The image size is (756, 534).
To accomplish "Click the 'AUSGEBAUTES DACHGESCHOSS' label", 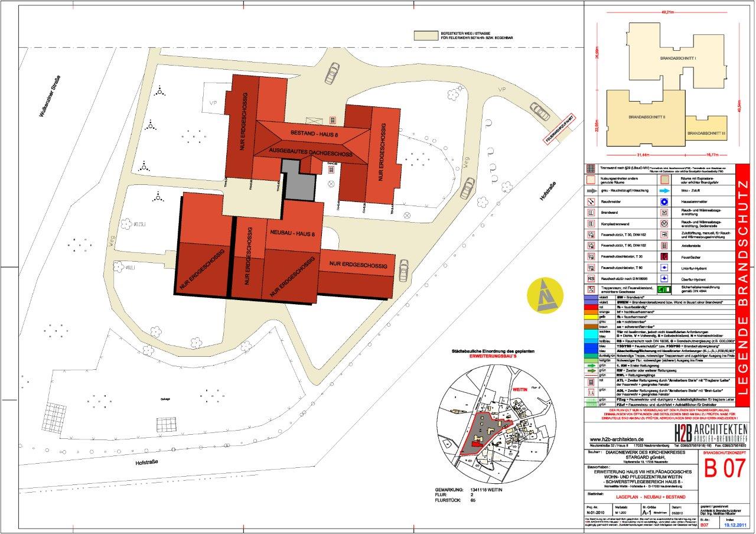I will (x=311, y=154).
